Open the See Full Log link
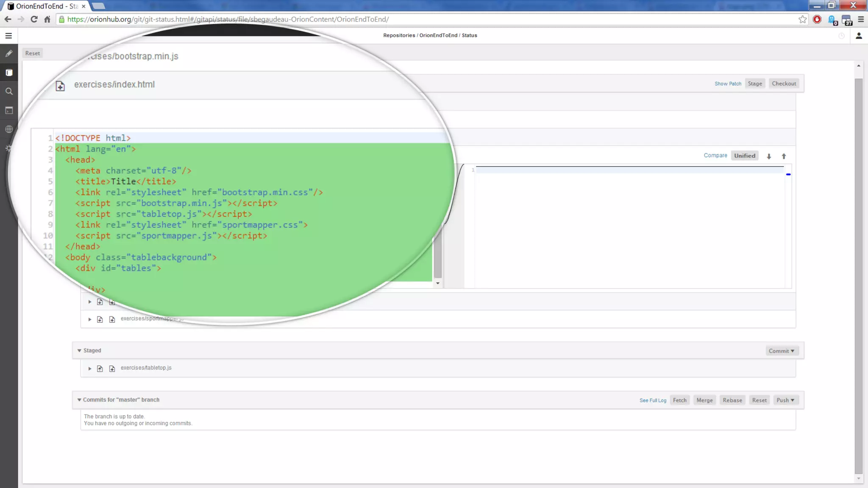The image size is (868, 488). 653,400
